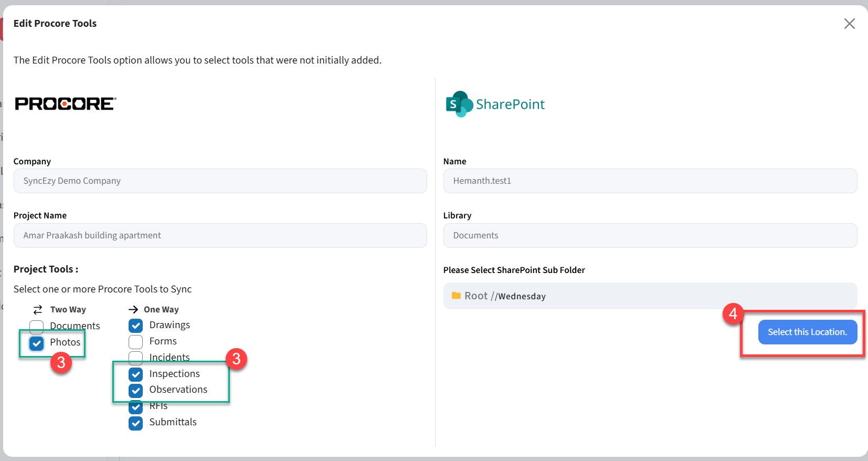
Task: Enable the Forms checkbox
Action: [x=136, y=342]
